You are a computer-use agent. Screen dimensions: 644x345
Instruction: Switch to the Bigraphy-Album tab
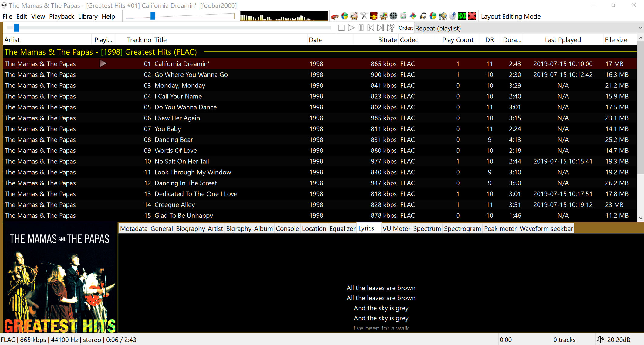249,228
